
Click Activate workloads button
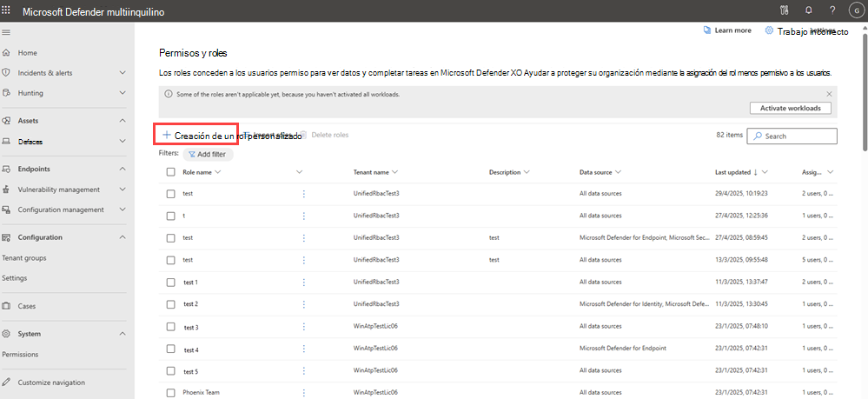click(791, 108)
